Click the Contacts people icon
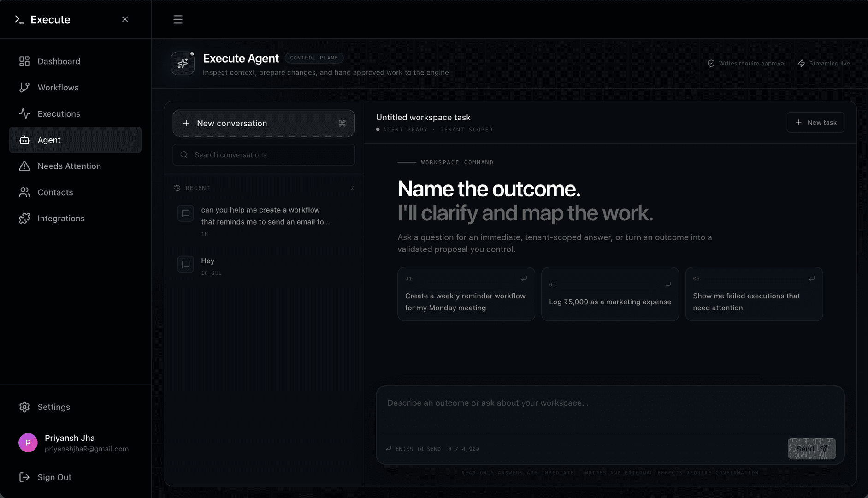The width and height of the screenshot is (868, 498). click(x=24, y=192)
